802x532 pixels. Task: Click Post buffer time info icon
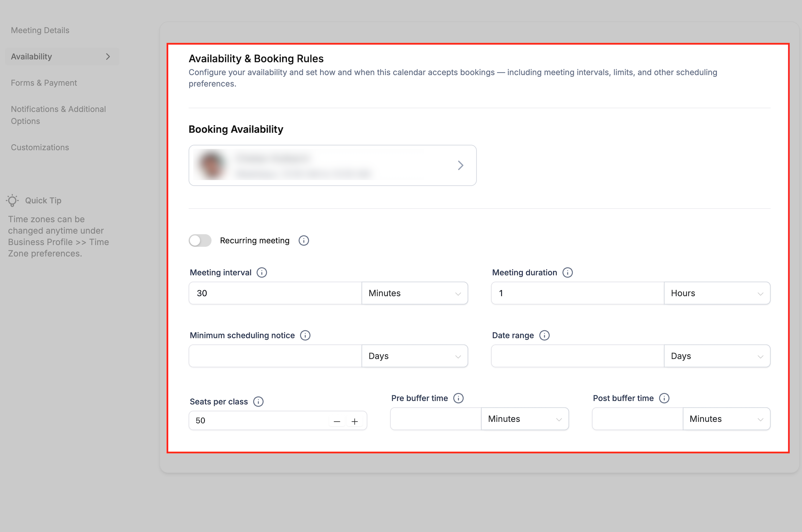[664, 398]
